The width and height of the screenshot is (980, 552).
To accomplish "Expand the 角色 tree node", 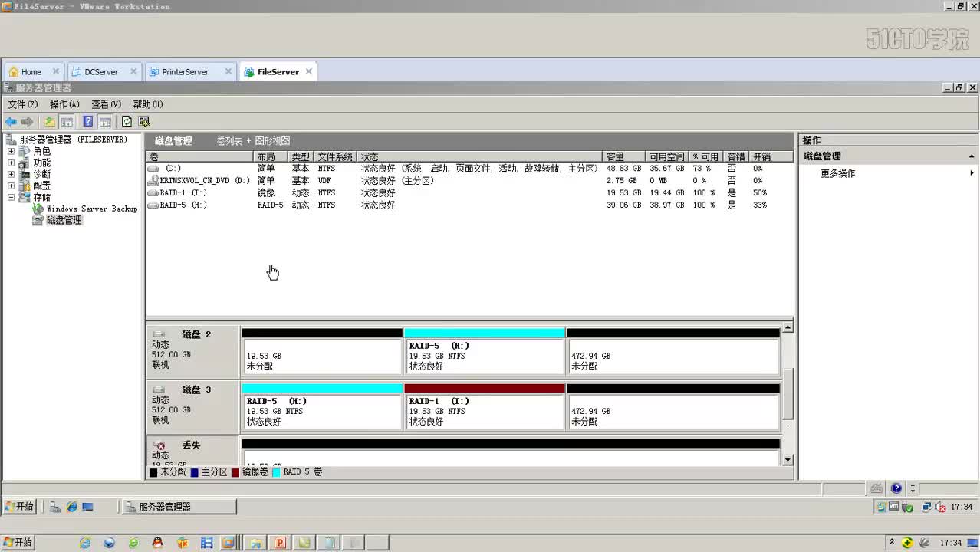I will click(x=11, y=152).
